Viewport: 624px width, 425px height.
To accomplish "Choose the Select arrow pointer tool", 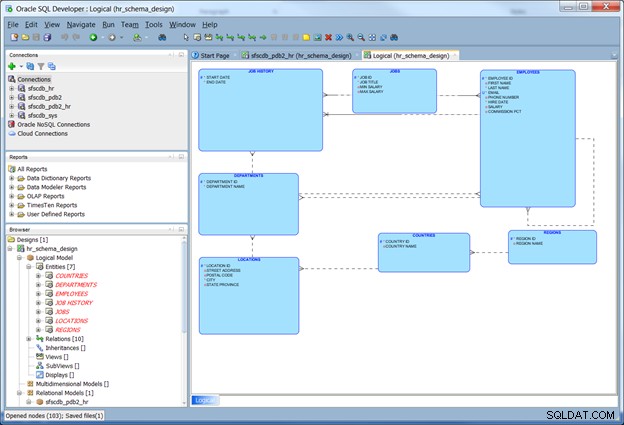I will click(x=186, y=37).
